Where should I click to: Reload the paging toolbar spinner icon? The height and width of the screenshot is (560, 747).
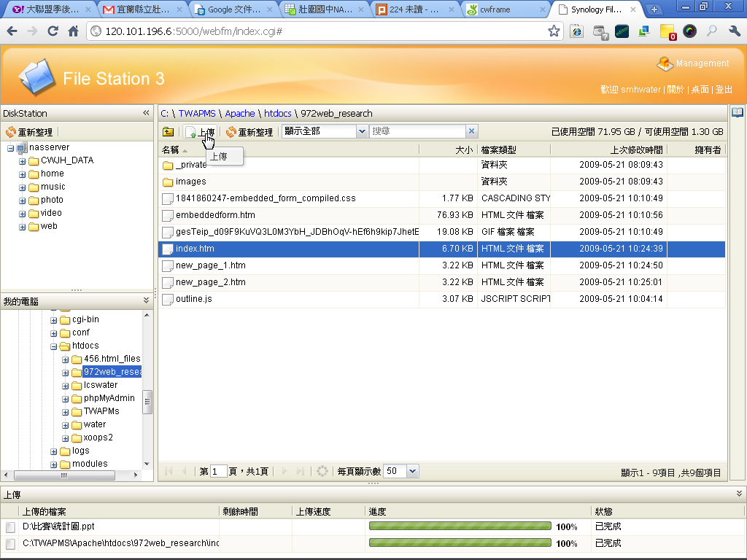click(x=322, y=471)
